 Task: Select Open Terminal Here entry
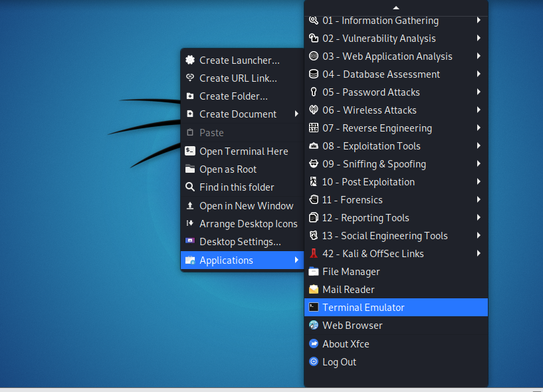coord(242,151)
